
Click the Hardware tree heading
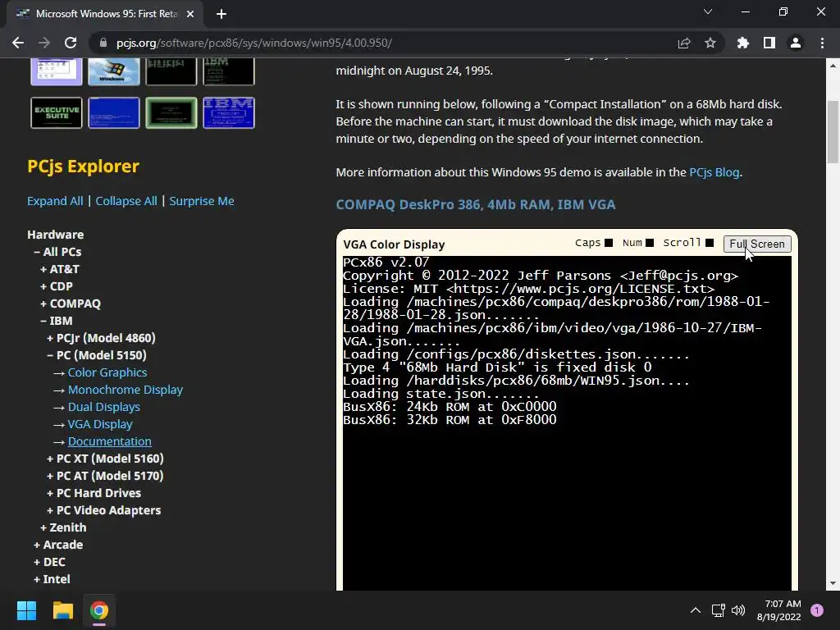(55, 235)
